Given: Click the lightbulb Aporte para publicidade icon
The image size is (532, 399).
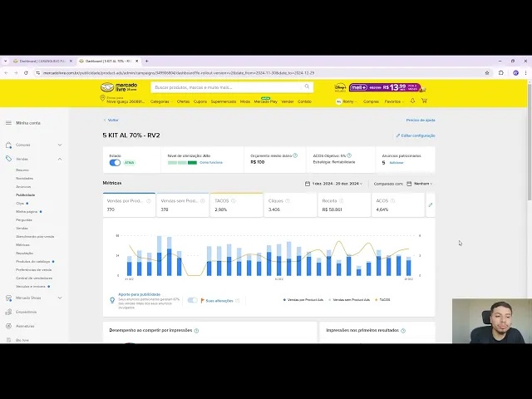Looking at the screenshot, I should click(x=112, y=300).
